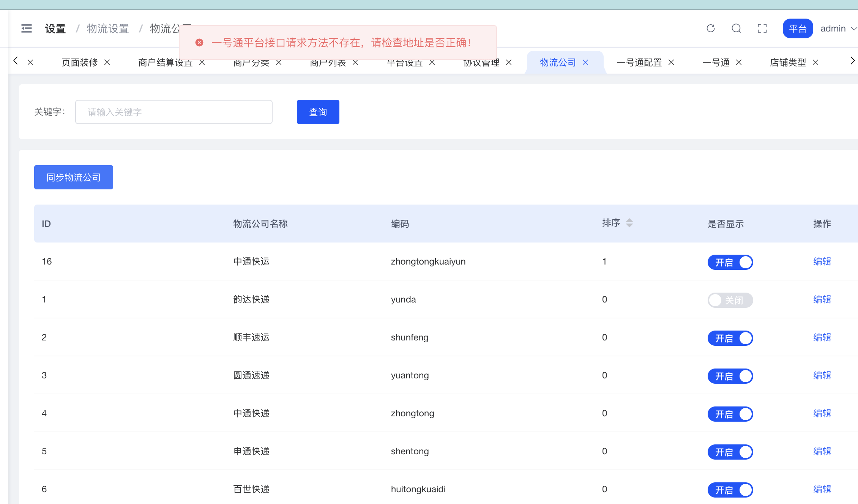Switch to the 商户结算设置 tab
858x504 pixels.
coord(166,62)
